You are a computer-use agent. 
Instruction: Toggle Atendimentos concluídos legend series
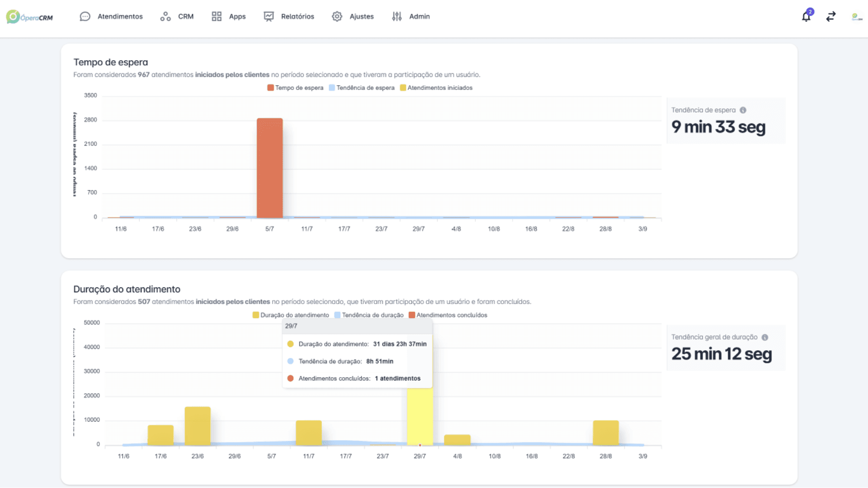448,315
